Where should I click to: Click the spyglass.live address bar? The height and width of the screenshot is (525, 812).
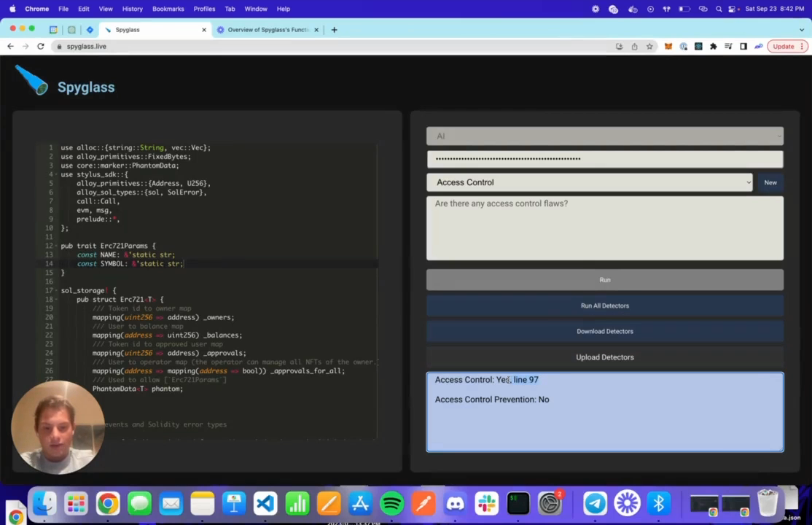(332, 46)
